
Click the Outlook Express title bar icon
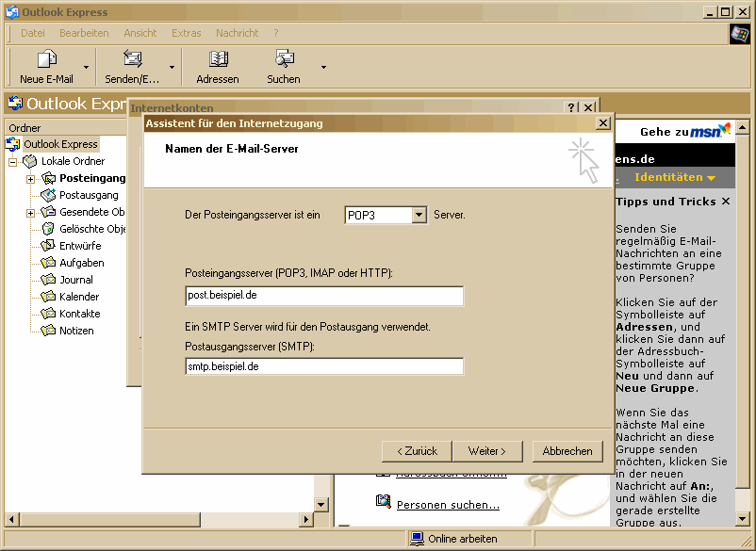click(11, 11)
